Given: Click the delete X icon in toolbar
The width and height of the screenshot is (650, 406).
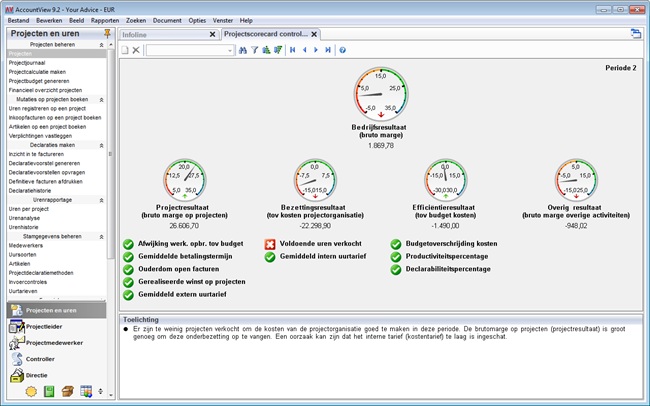Looking at the screenshot, I should pos(136,50).
